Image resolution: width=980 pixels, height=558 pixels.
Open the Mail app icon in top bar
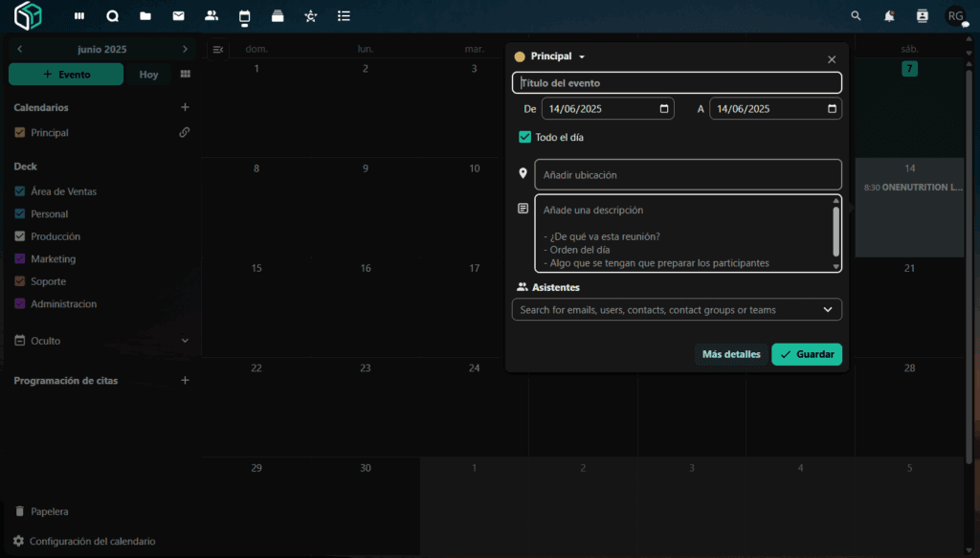pyautogui.click(x=178, y=16)
